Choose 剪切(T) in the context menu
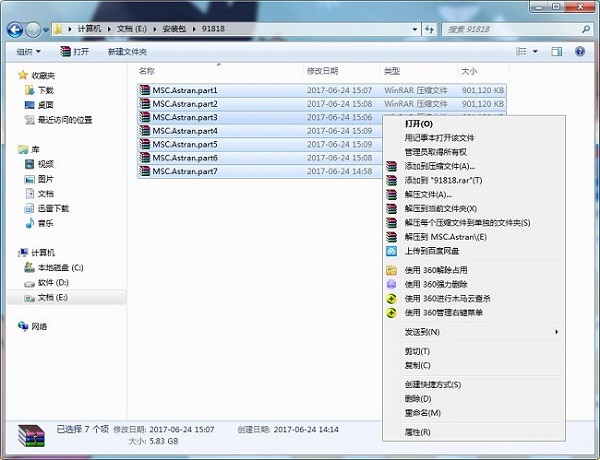 (474, 351)
